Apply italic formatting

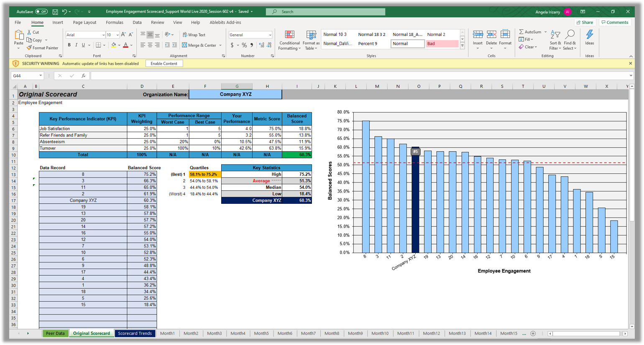[x=76, y=45]
